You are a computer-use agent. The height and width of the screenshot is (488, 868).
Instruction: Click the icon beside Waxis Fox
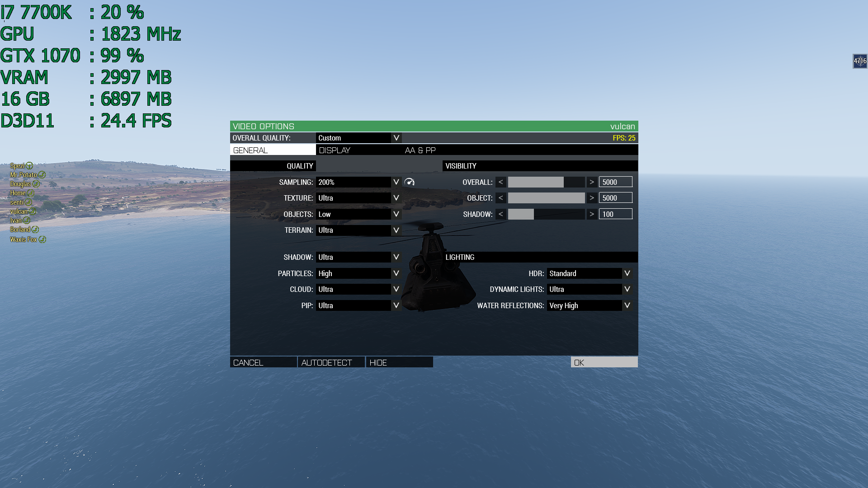coord(42,239)
